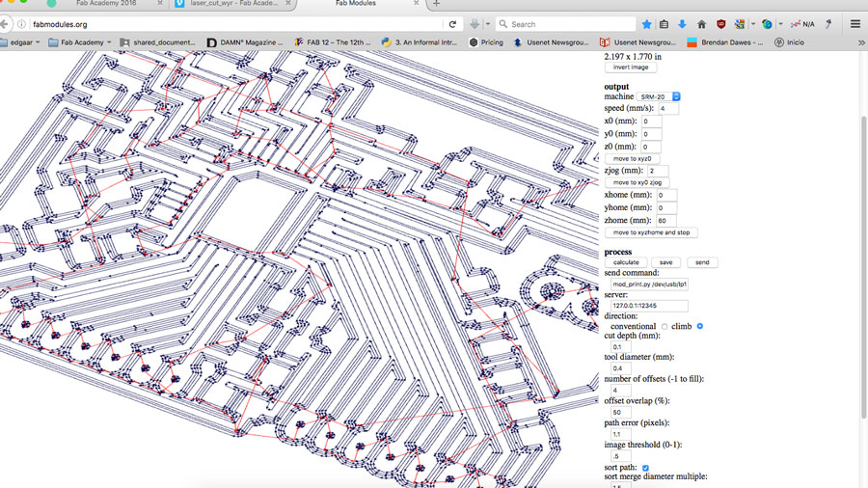868x488 pixels.
Task: Toggle the sort path checkbox
Action: [645, 468]
